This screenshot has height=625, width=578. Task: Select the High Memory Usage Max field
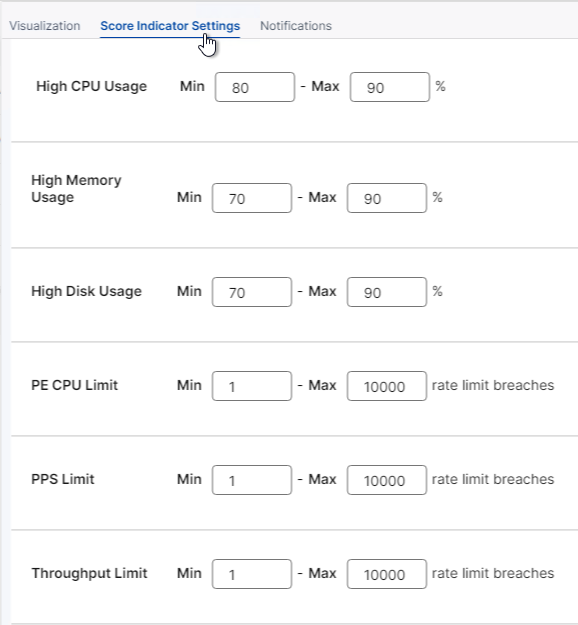coord(387,198)
